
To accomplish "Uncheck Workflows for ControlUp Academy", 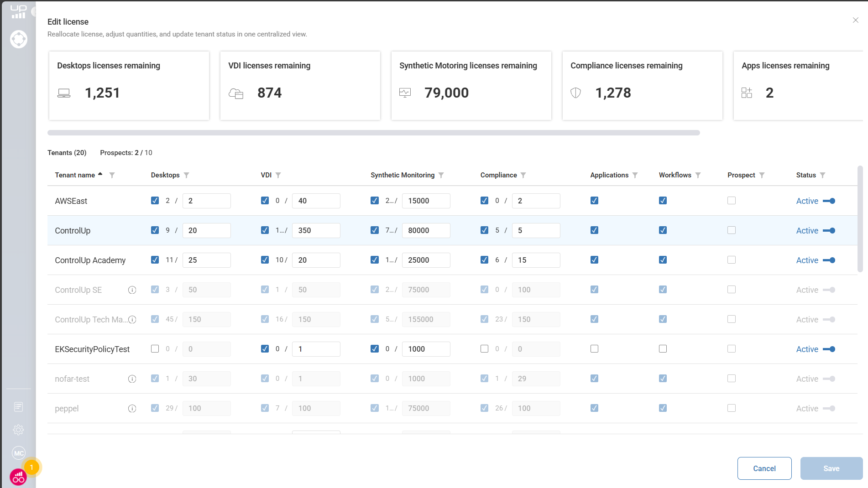I will (663, 260).
